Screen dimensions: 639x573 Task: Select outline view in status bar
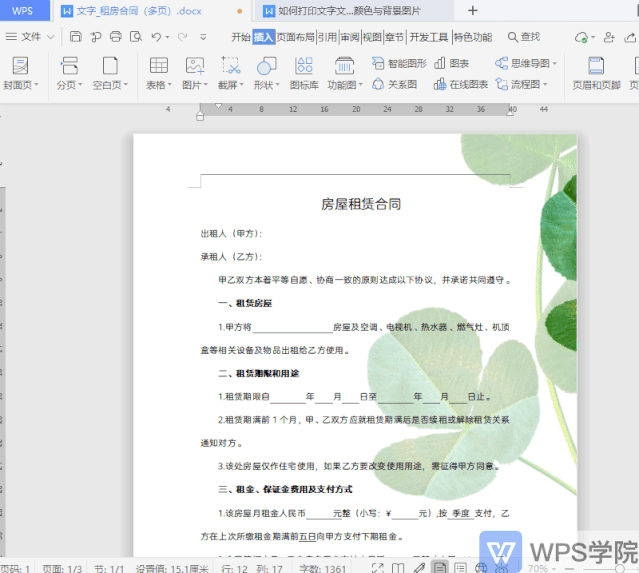461,568
